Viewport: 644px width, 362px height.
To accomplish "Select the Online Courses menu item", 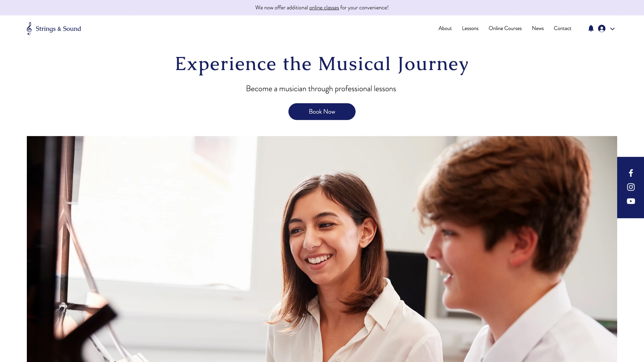I will point(505,28).
